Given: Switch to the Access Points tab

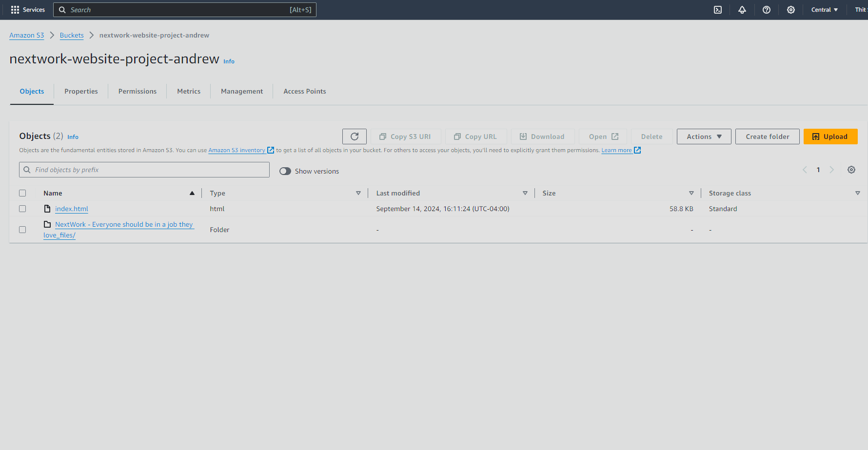Looking at the screenshot, I should click(305, 91).
